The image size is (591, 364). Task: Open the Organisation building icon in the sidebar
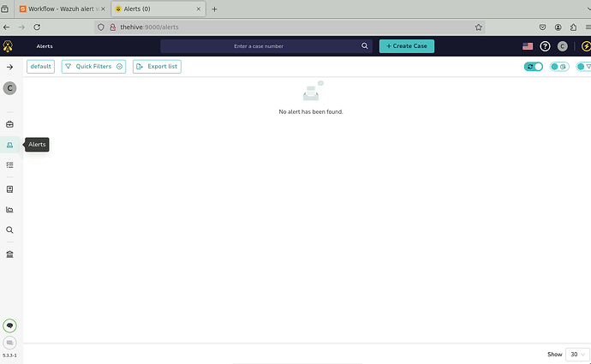(x=9, y=254)
